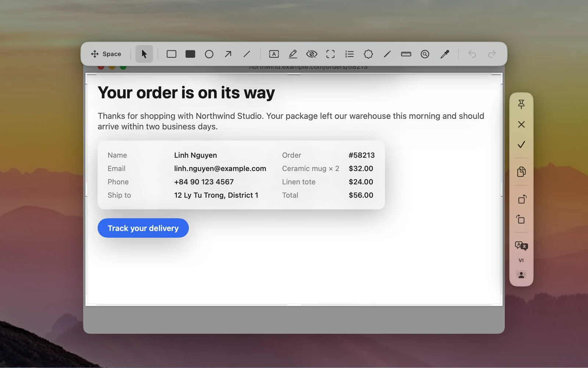This screenshot has width=588, height=368.
Task: Select the freehand pencil tool
Action: pos(387,54)
